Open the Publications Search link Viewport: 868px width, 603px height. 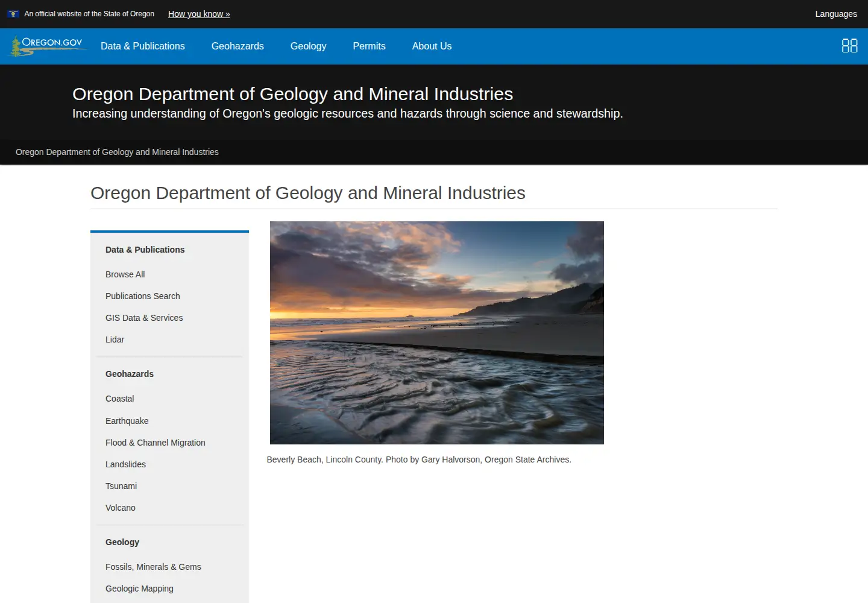point(143,296)
